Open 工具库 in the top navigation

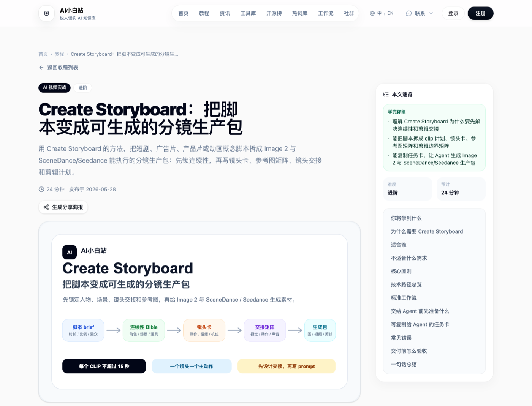coord(248,13)
